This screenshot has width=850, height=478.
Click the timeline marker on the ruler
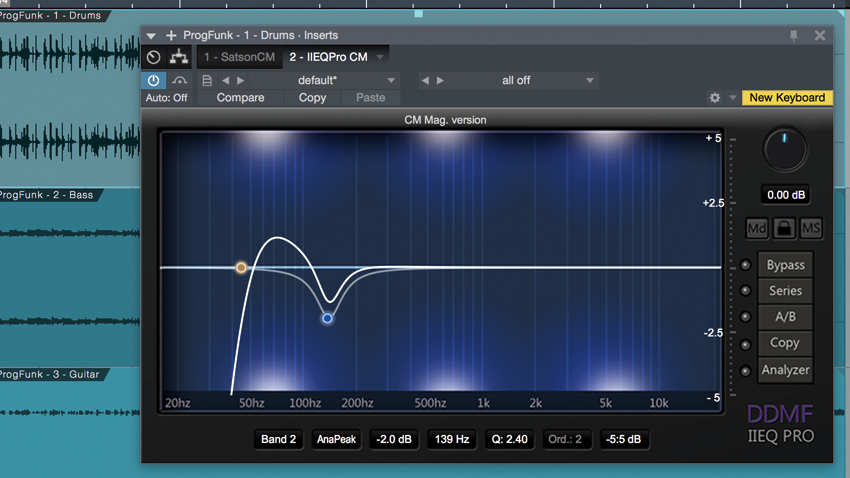(x=418, y=14)
